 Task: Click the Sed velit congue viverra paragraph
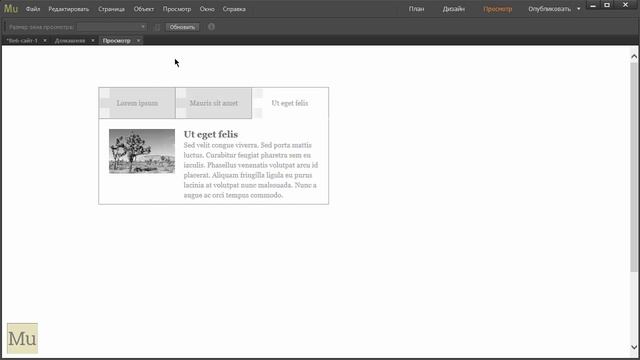click(x=251, y=170)
